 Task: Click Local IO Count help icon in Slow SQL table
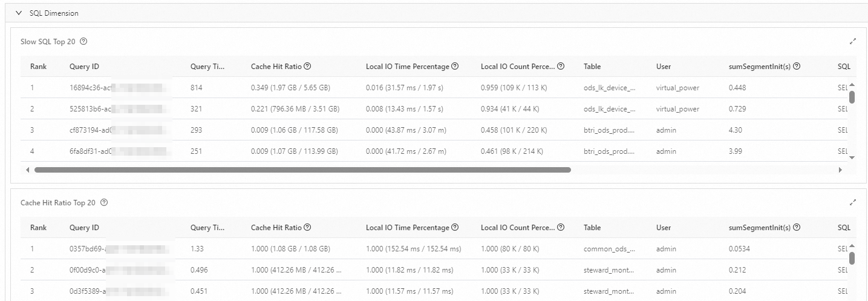(x=561, y=66)
